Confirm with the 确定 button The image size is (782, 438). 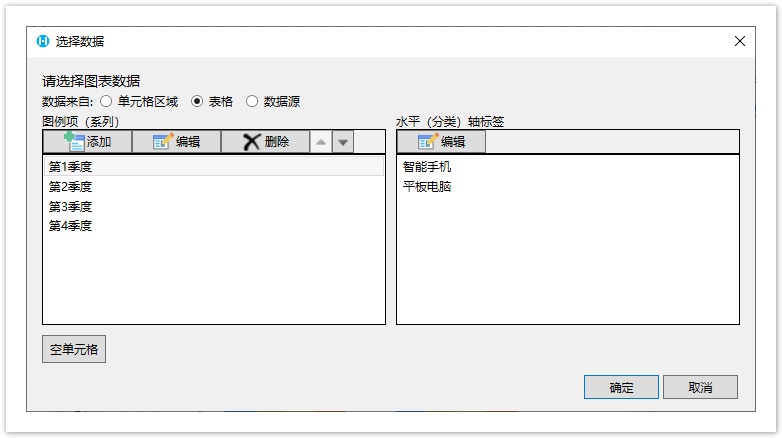click(621, 387)
